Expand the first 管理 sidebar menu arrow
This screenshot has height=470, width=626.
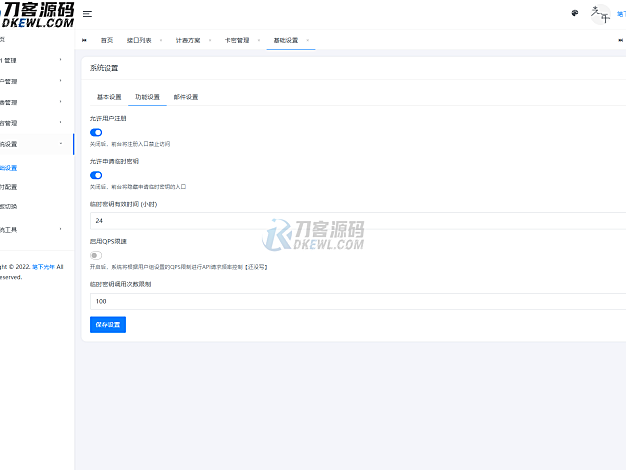click(61, 60)
